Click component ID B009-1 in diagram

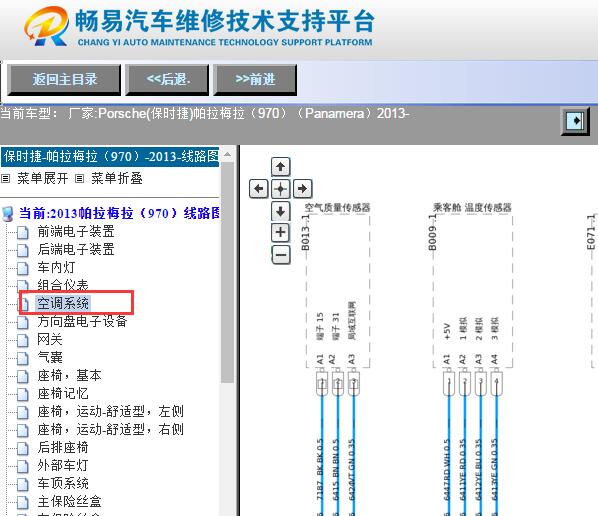432,233
